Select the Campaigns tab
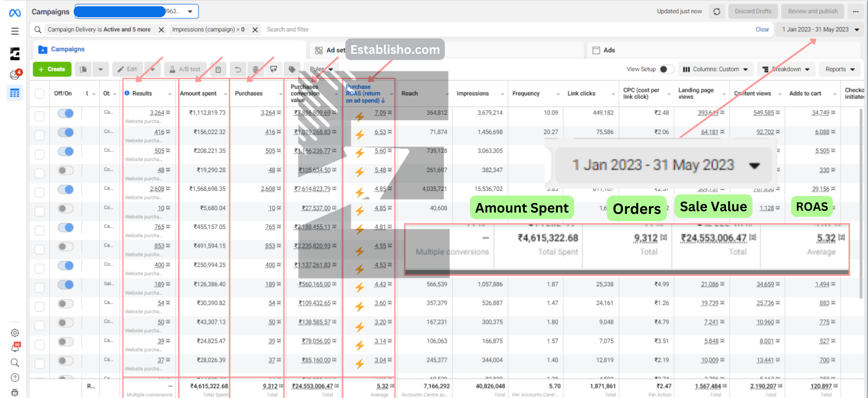868x398 pixels. (67, 49)
